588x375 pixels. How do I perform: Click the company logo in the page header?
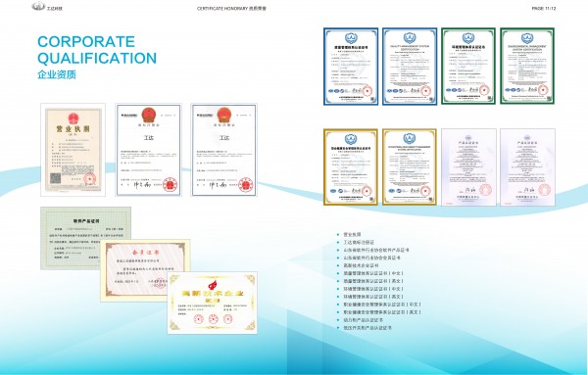pyautogui.click(x=47, y=7)
